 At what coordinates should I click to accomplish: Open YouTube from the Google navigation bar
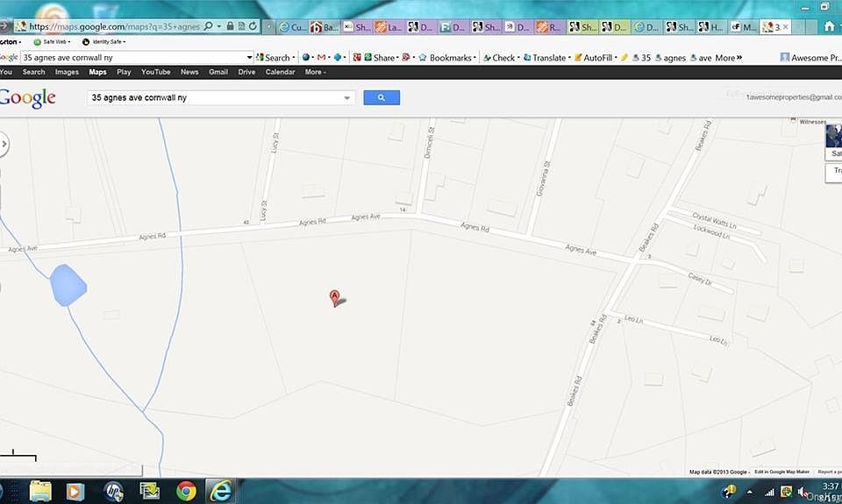click(x=155, y=72)
